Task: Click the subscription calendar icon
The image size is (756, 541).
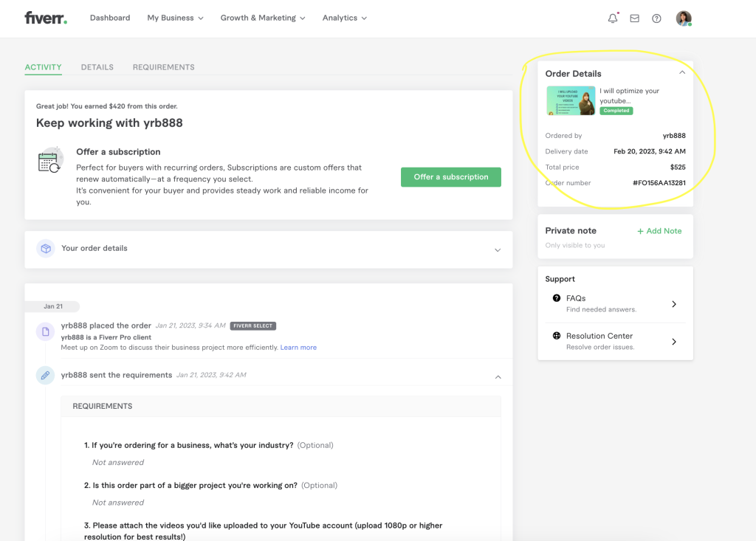Action: (x=51, y=160)
